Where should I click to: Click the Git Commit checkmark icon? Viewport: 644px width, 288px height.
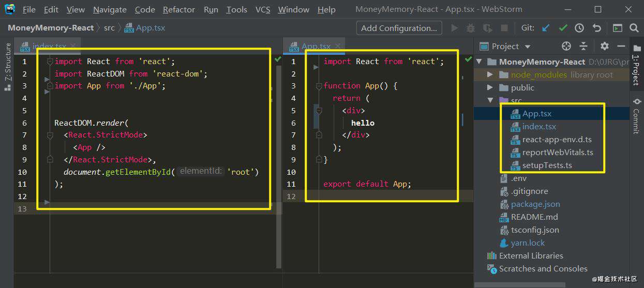pyautogui.click(x=563, y=28)
